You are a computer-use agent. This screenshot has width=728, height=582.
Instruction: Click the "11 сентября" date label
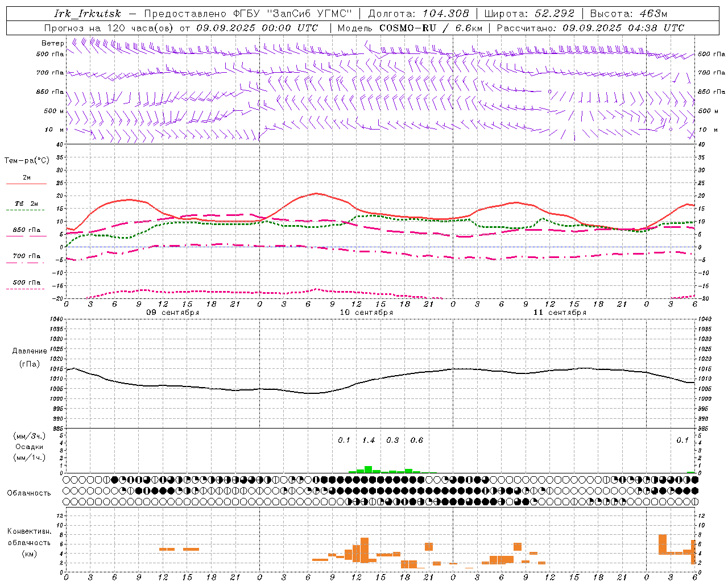pyautogui.click(x=560, y=313)
